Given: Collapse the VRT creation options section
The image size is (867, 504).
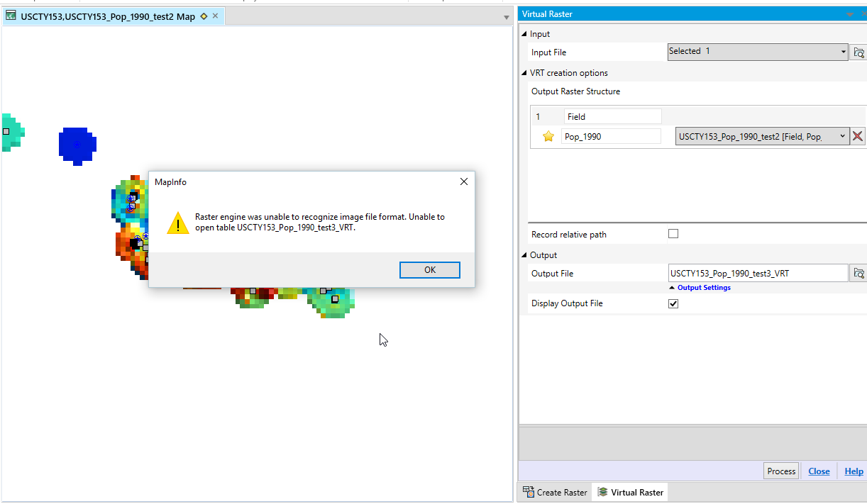Looking at the screenshot, I should [x=524, y=72].
